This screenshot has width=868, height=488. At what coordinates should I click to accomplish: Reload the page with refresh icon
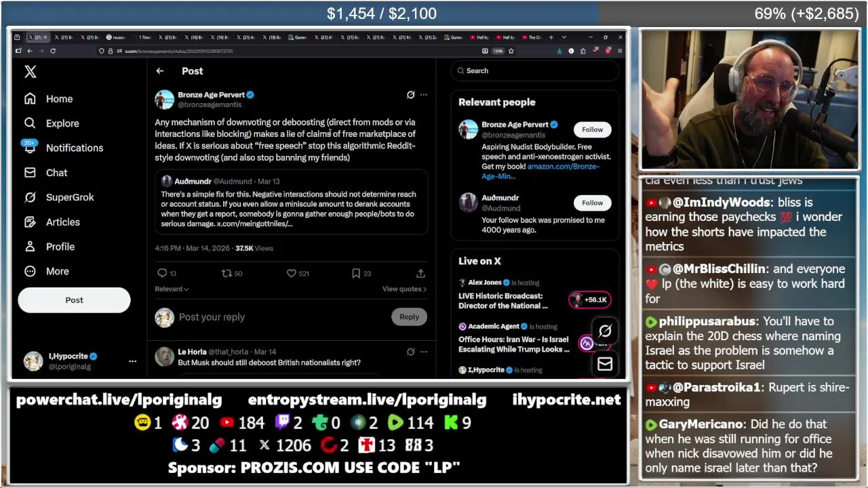pyautogui.click(x=53, y=51)
